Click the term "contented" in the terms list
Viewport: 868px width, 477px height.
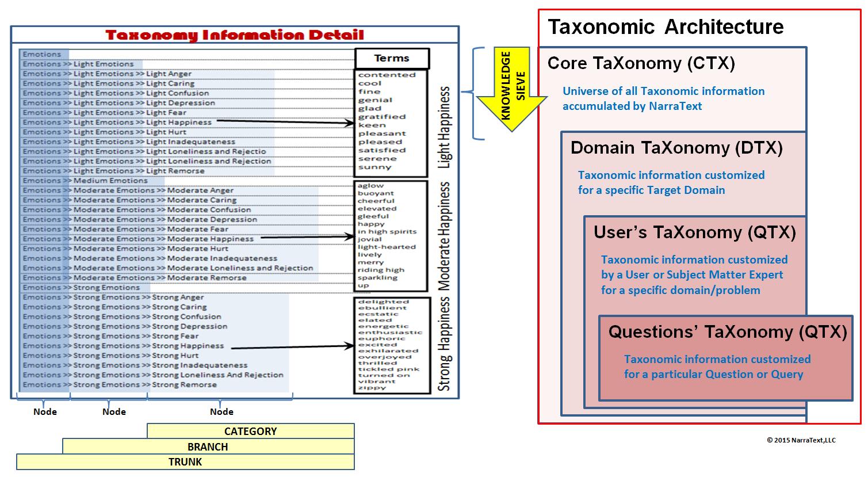click(x=387, y=75)
